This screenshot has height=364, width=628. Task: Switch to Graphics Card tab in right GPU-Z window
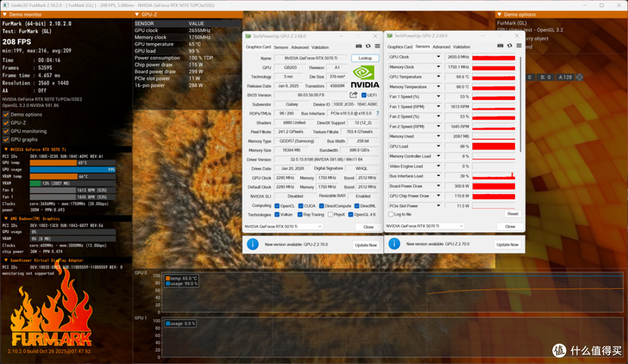point(399,47)
